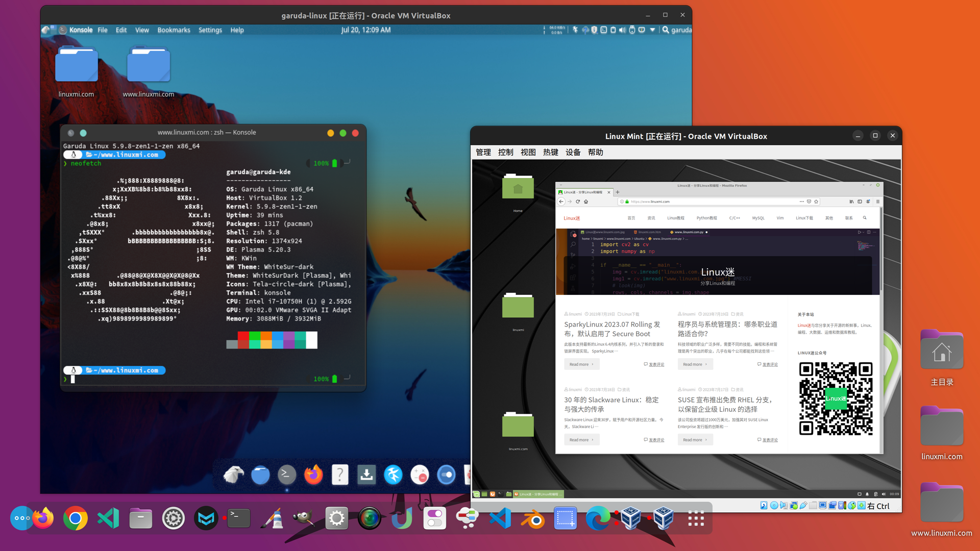This screenshot has height=551, width=980.
Task: Open the calculator icon in Garuda dock
Action: click(x=420, y=475)
